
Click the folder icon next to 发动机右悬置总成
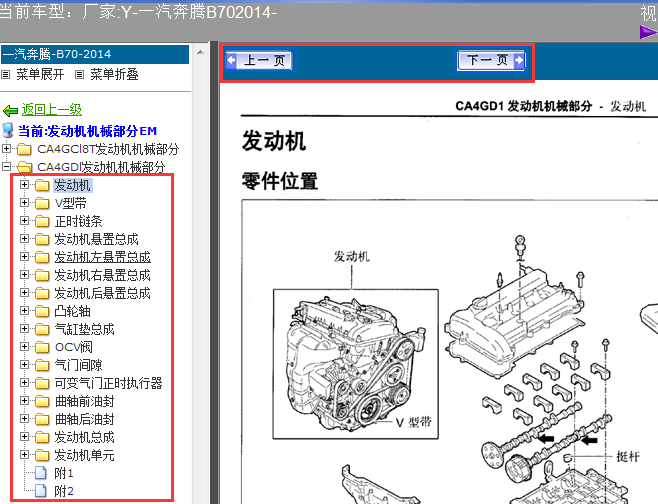click(42, 275)
